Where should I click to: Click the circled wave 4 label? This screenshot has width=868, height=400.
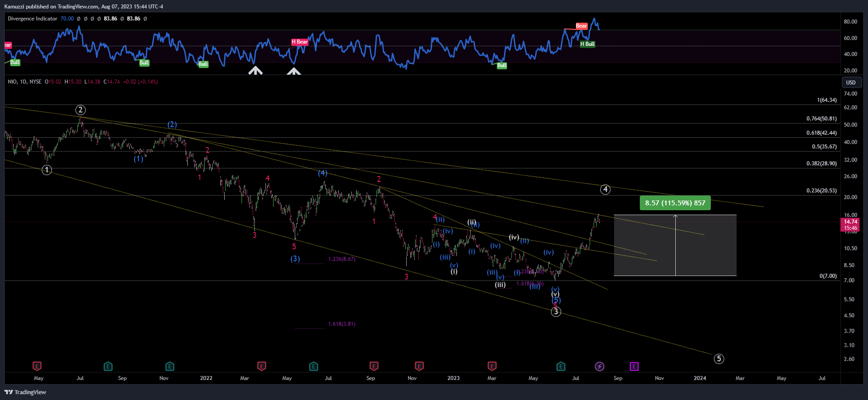click(605, 189)
